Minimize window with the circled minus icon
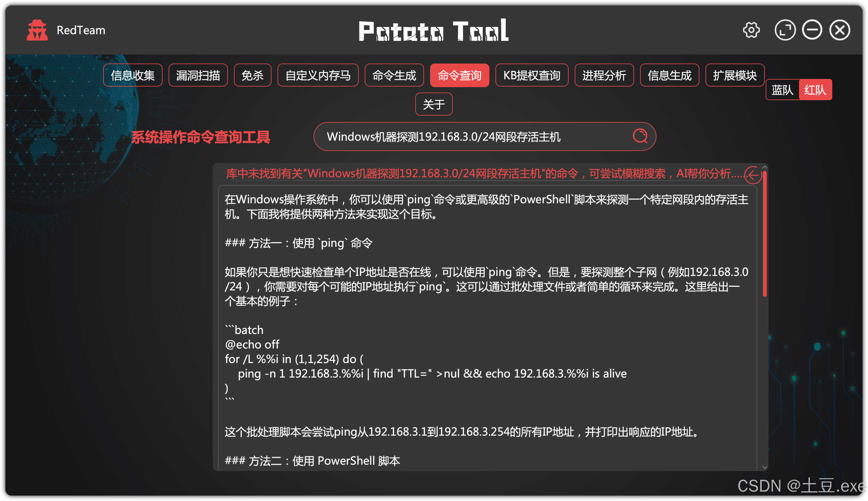This screenshot has width=868, height=501. point(812,30)
